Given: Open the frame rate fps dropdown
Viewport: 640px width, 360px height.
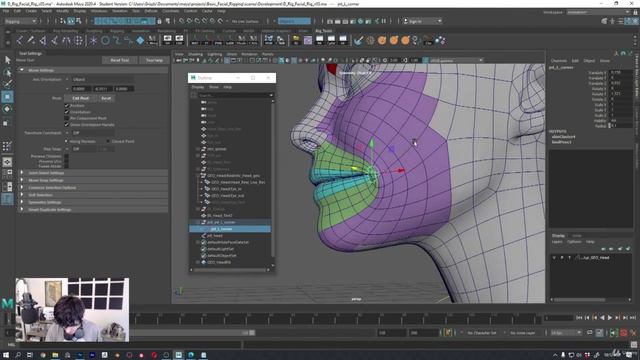Looking at the screenshot, I should point(567,333).
